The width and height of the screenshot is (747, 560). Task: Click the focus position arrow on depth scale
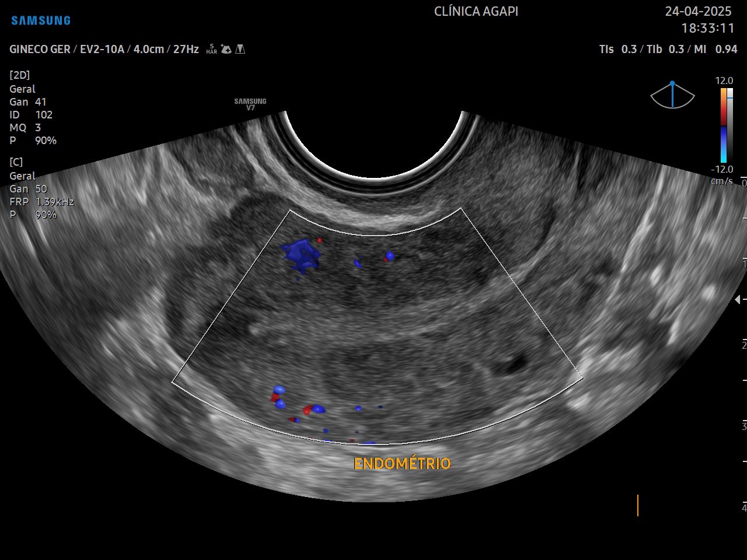738,299
